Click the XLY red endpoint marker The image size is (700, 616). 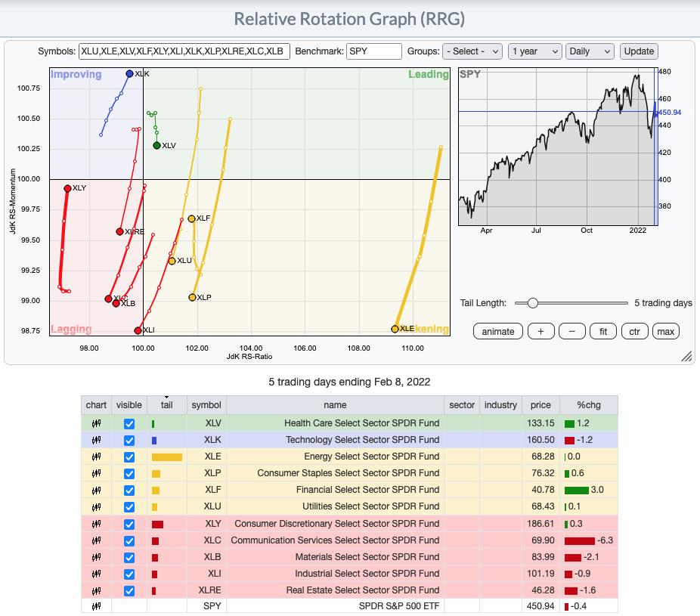pos(67,188)
